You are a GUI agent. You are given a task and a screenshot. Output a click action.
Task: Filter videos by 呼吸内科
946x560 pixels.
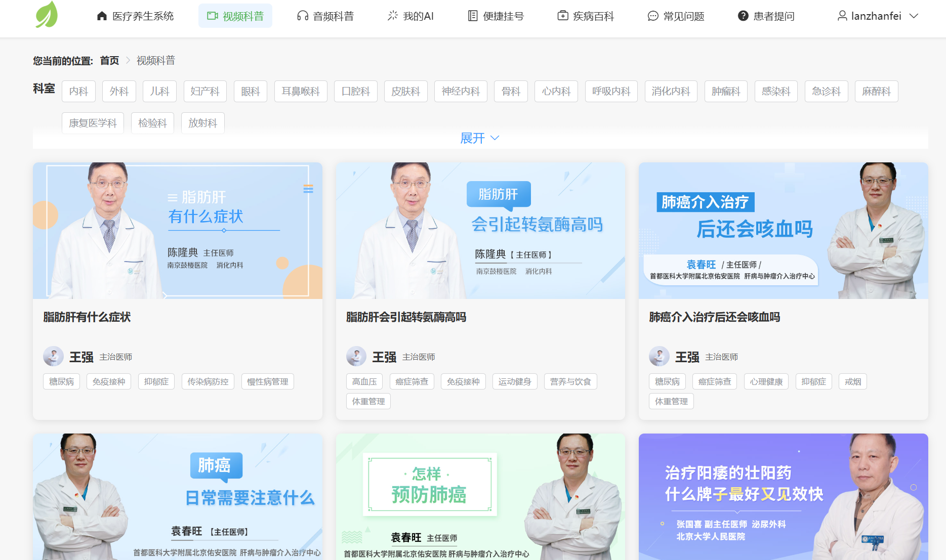point(611,92)
